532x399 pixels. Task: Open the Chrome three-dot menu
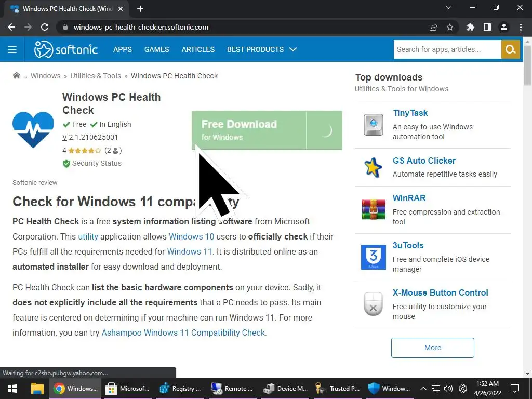[x=521, y=27]
